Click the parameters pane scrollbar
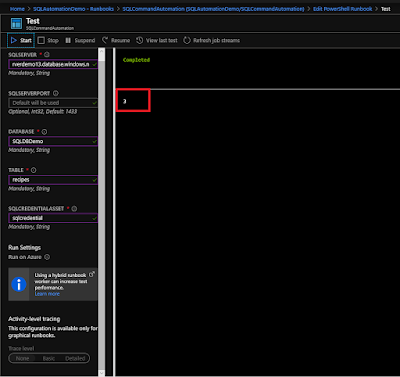Image resolution: width=400 pixels, height=377 pixels. 102,212
